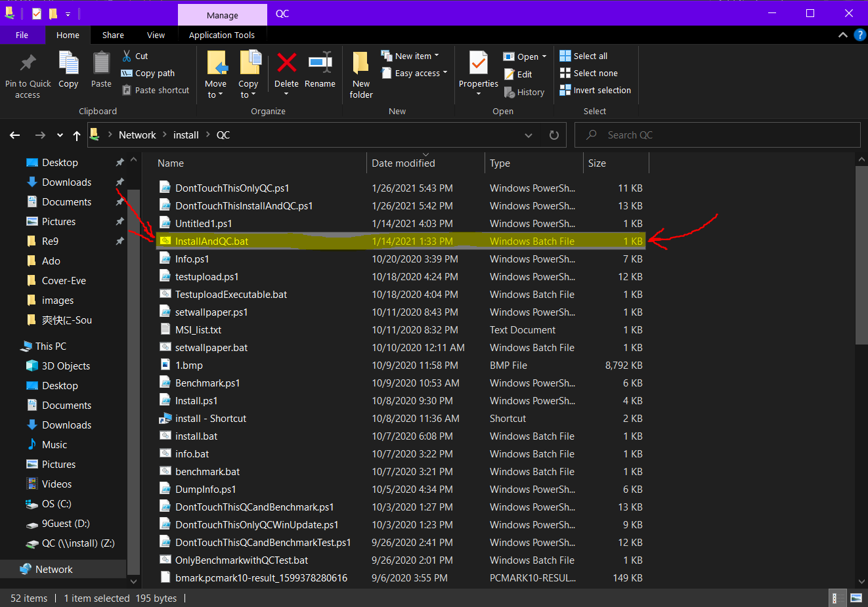Refresh the current folder view
868x607 pixels.
pos(553,135)
